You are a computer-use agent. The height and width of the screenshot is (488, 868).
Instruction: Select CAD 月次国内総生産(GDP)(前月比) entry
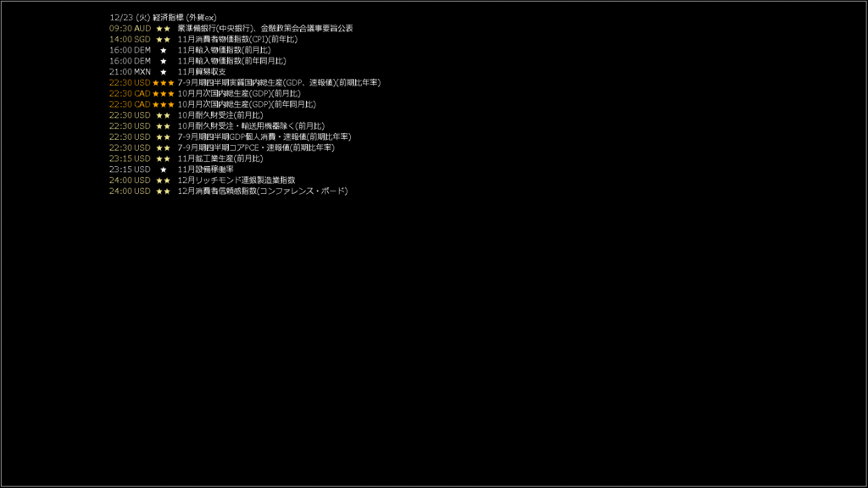click(205, 93)
